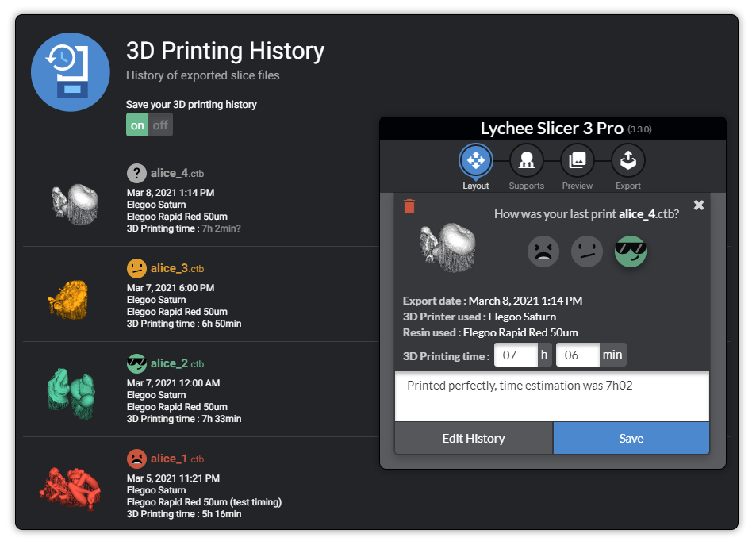Click the 3D Printing History logo icon
756x545 pixels.
tap(71, 72)
